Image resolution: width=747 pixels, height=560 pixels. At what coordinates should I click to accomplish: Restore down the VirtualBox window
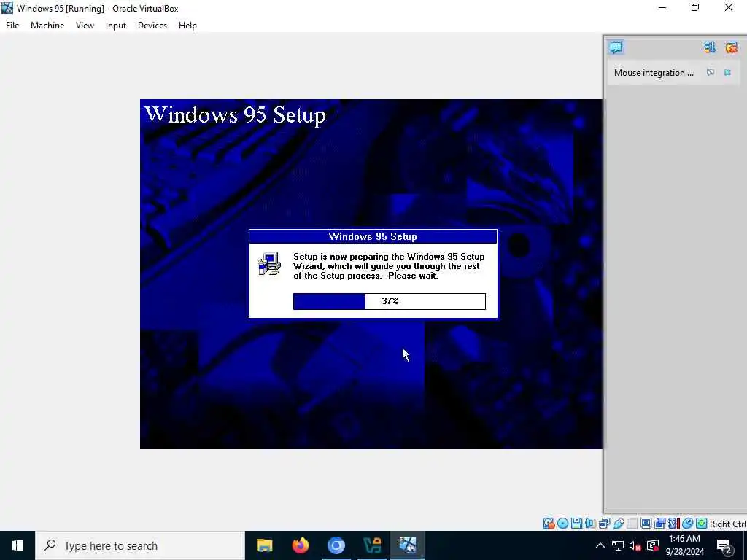[x=695, y=8]
